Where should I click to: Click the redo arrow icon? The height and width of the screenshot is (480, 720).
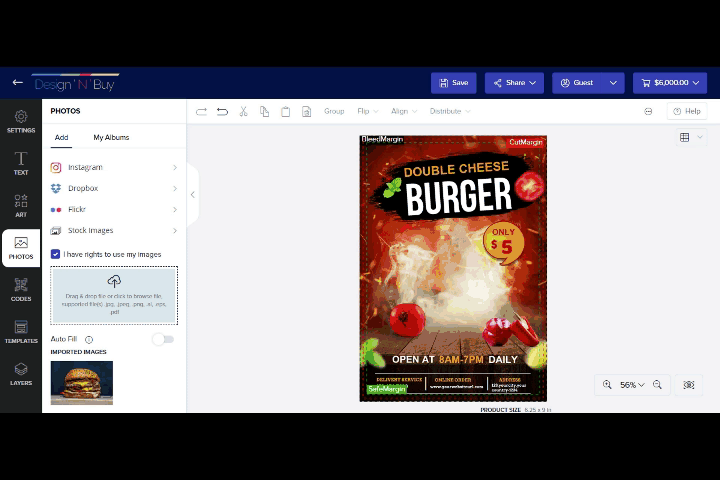[x=201, y=111]
